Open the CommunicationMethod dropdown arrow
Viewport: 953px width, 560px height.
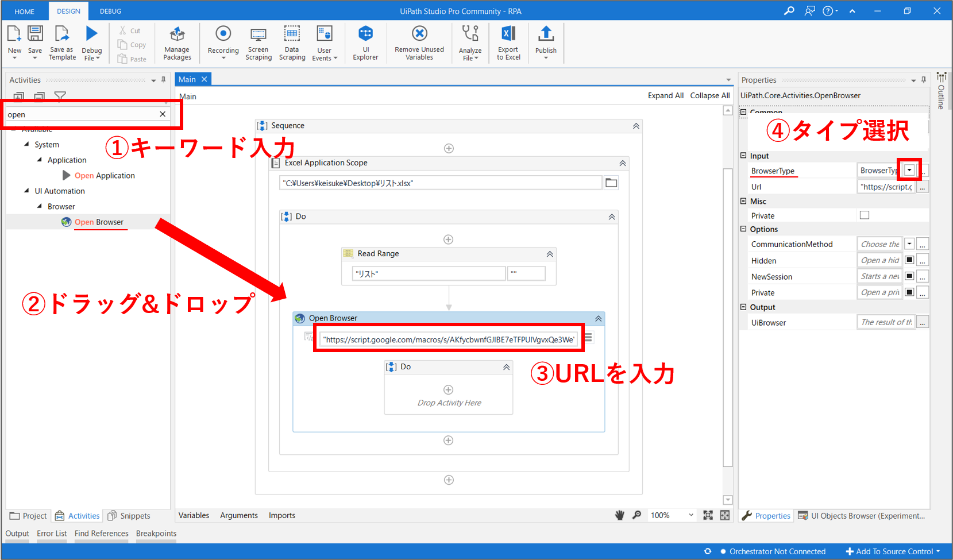pos(909,244)
